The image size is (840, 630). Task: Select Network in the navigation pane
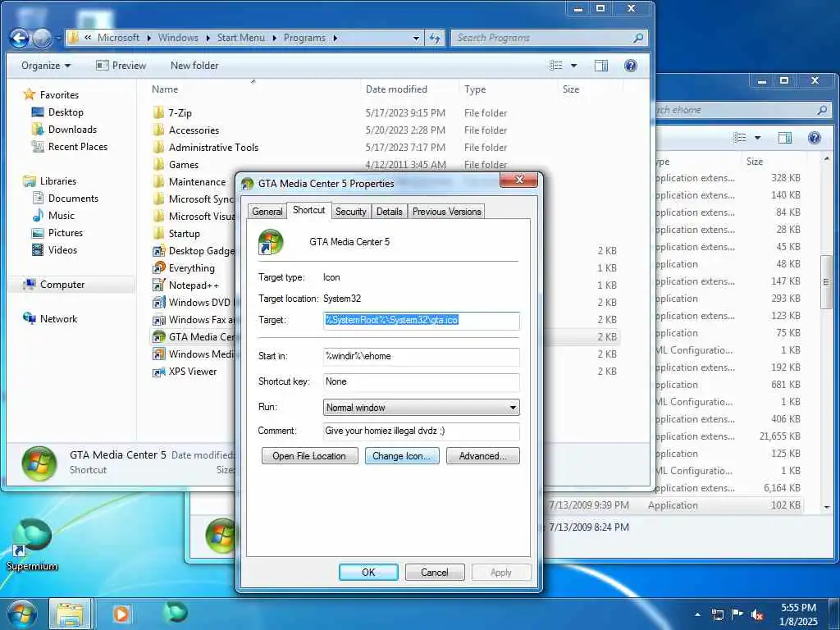tap(58, 319)
